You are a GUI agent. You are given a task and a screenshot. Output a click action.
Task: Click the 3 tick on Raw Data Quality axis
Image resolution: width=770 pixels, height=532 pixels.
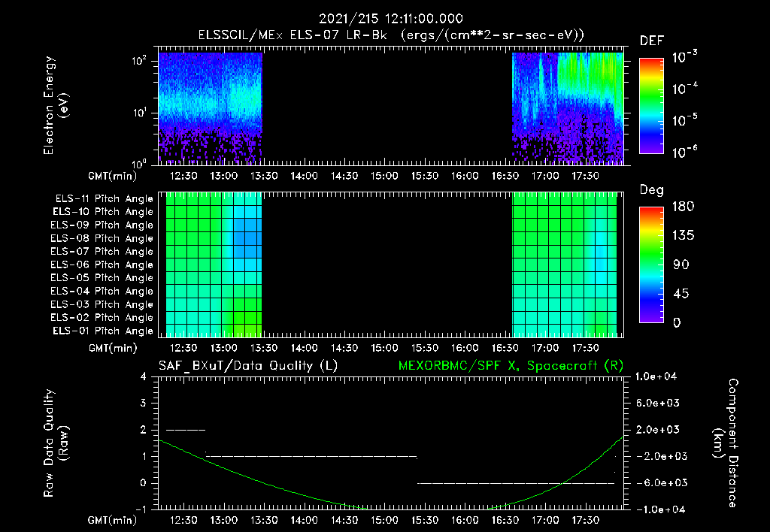pyautogui.click(x=144, y=403)
